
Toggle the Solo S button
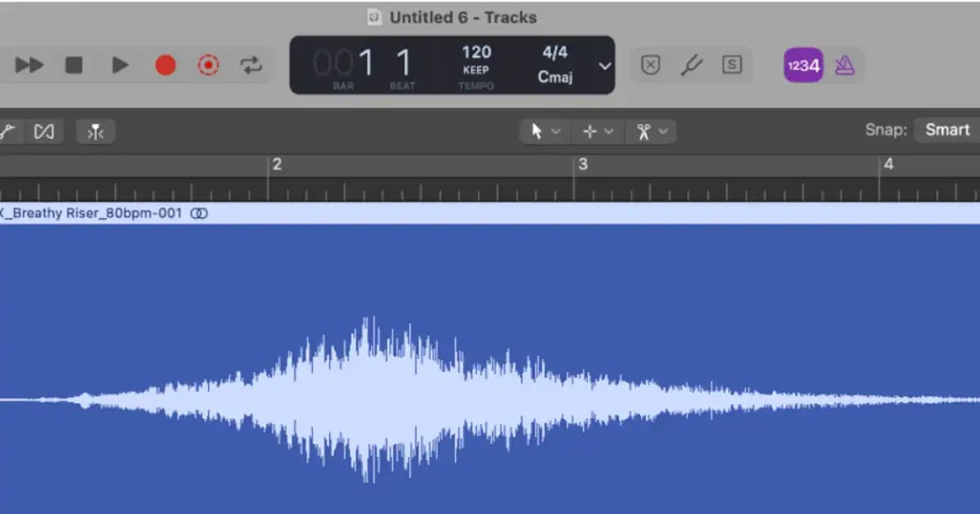(x=733, y=66)
